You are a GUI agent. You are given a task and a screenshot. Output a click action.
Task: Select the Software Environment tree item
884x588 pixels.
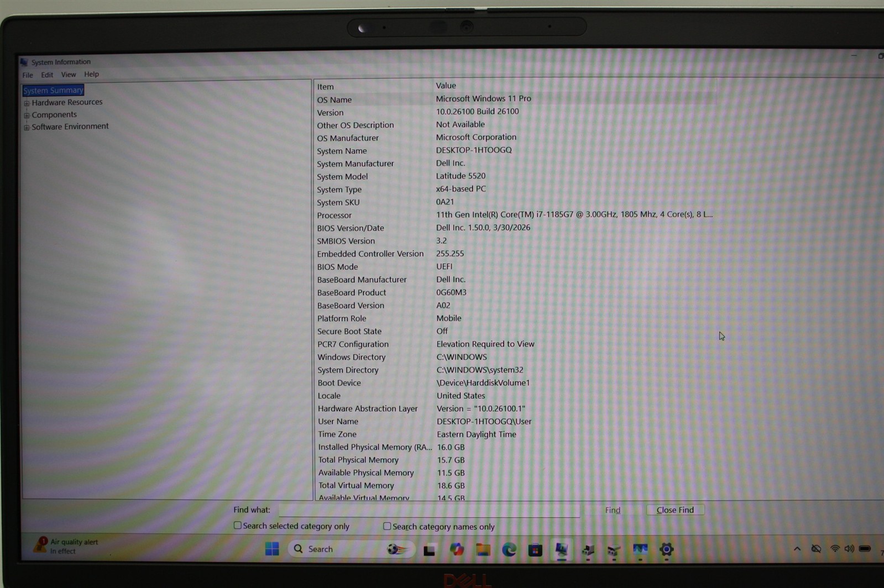click(x=70, y=127)
